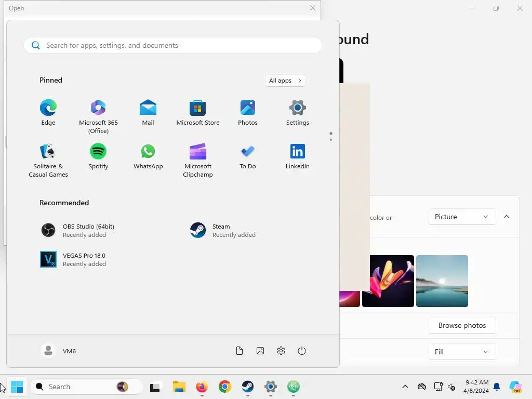Open Documents folder from Start footer
The width and height of the screenshot is (532, 399).
[x=239, y=351]
